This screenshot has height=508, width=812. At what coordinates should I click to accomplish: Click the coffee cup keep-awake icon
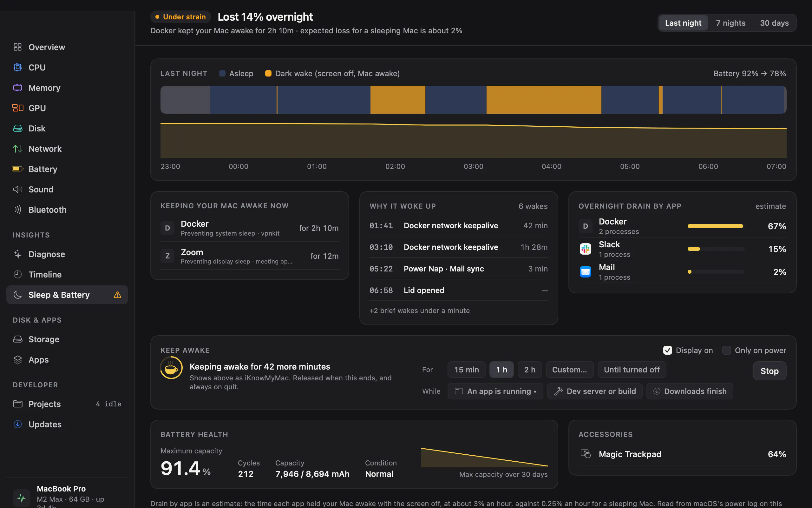click(171, 368)
